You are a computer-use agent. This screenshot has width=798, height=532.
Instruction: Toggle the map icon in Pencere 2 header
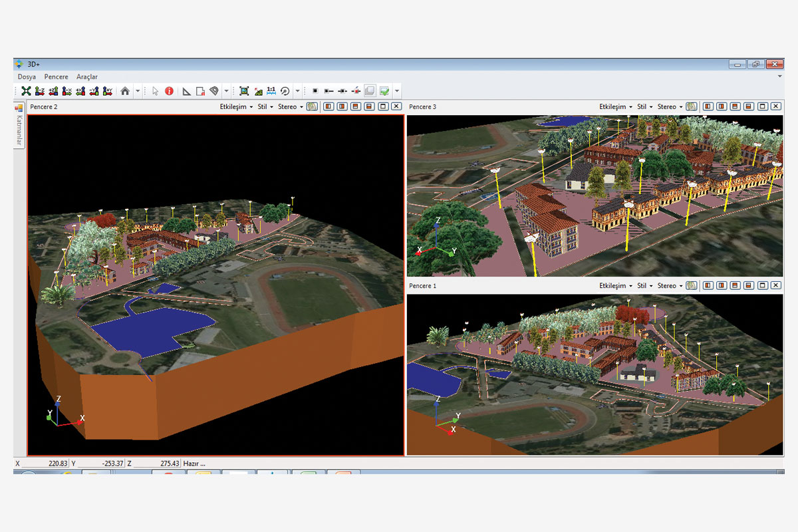point(312,106)
